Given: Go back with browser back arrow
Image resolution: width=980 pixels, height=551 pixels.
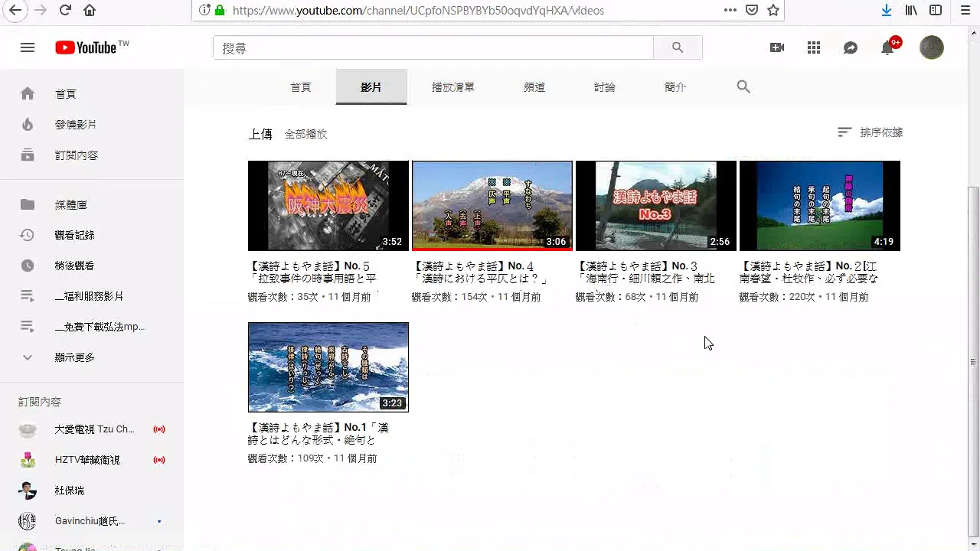Looking at the screenshot, I should tap(15, 10).
